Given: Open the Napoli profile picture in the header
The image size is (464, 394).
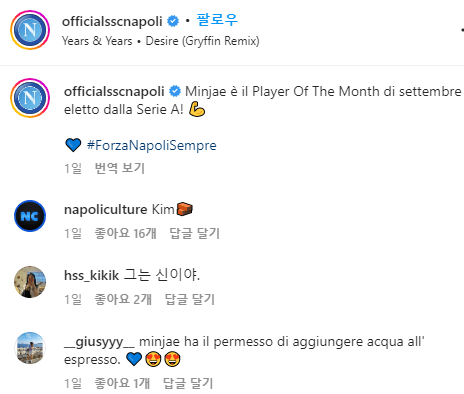Looking at the screenshot, I should [30, 30].
